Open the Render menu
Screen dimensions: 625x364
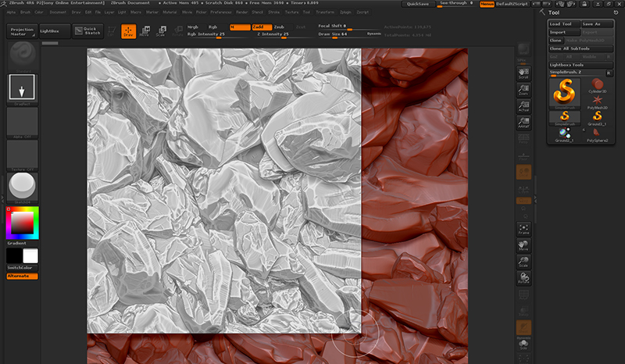point(242,12)
